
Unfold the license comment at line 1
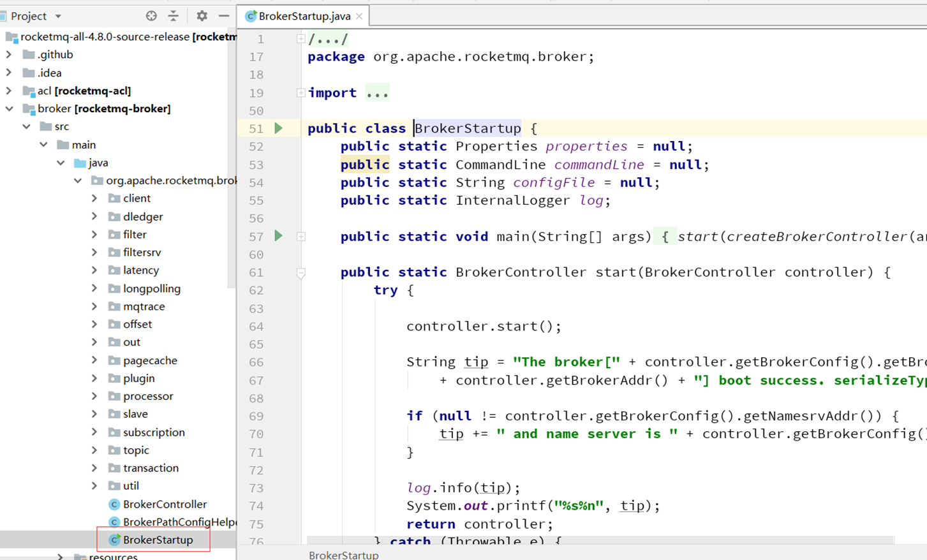click(300, 39)
